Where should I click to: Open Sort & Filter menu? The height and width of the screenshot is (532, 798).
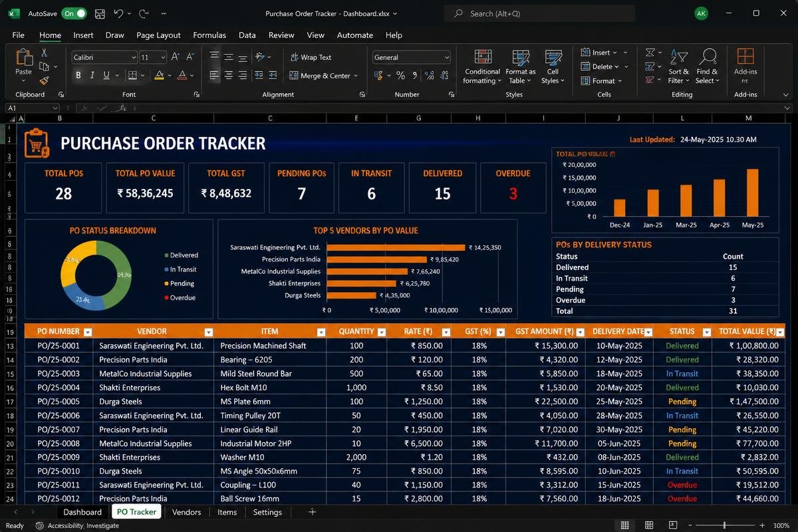point(679,66)
